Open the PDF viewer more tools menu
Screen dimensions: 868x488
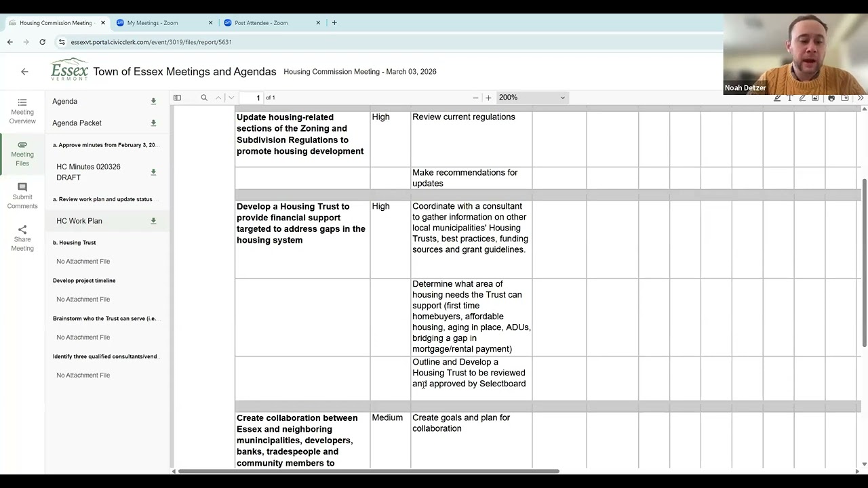[861, 98]
